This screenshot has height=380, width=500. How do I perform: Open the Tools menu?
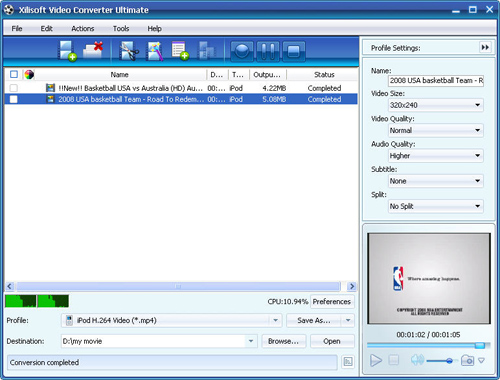point(121,28)
